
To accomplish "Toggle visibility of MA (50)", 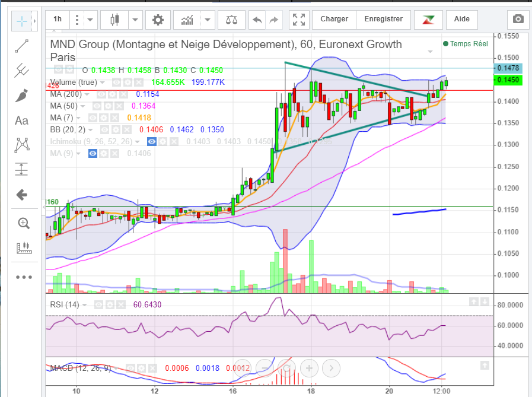I will [x=97, y=106].
